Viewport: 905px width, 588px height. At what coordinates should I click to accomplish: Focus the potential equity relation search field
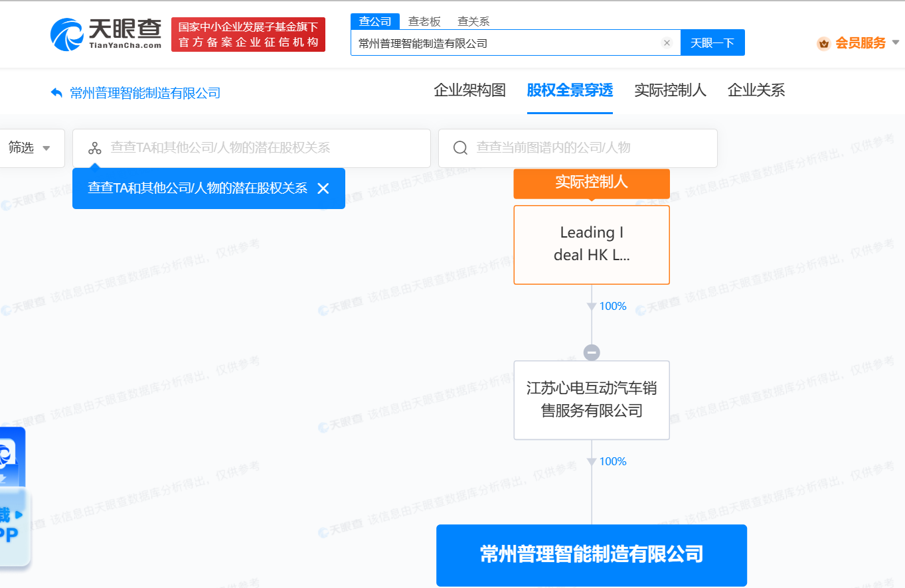coord(266,148)
